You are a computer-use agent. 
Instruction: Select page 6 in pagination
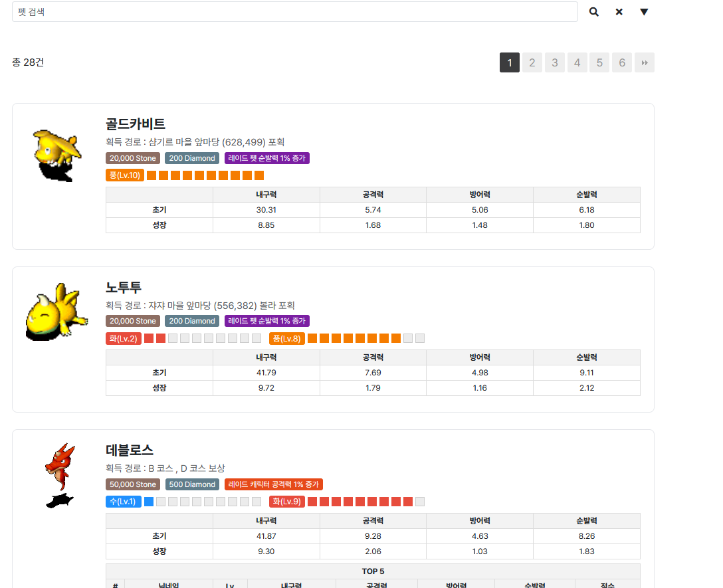tap(622, 63)
